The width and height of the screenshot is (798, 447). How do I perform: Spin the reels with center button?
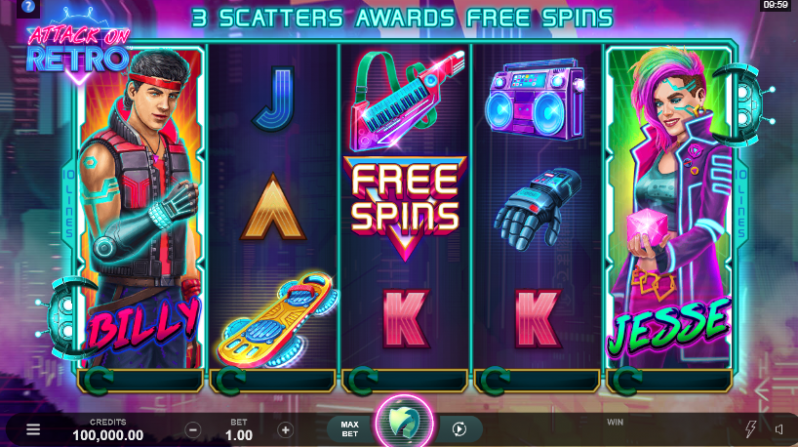[405, 423]
